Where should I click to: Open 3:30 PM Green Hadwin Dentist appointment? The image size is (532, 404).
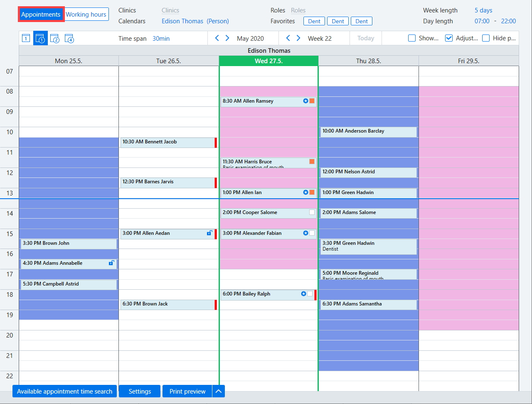368,247
